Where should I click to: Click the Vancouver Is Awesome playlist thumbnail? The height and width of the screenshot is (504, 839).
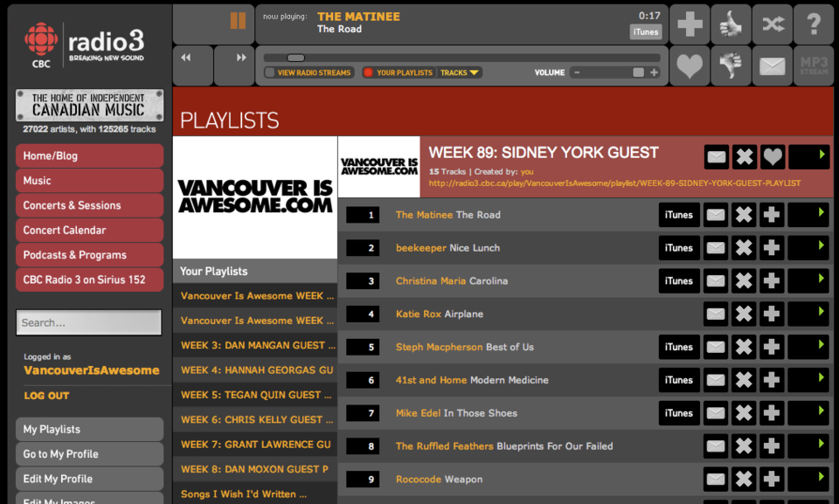pos(378,167)
